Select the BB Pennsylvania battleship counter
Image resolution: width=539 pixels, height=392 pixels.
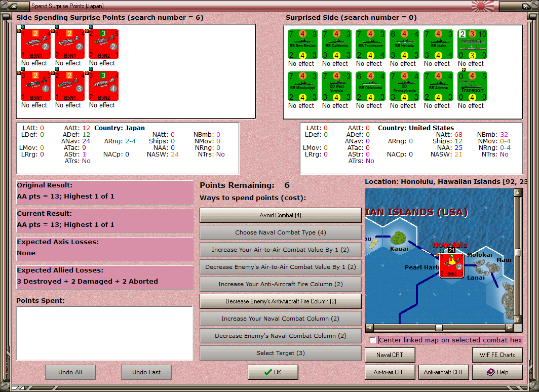[x=404, y=86]
